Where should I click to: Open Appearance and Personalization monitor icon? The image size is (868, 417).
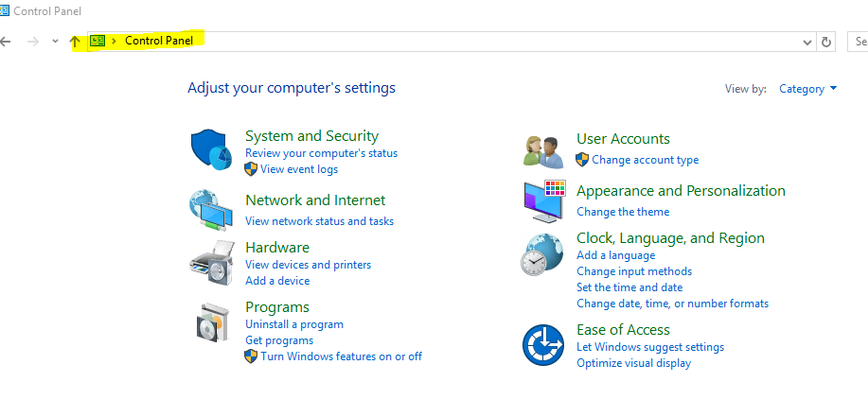(544, 200)
